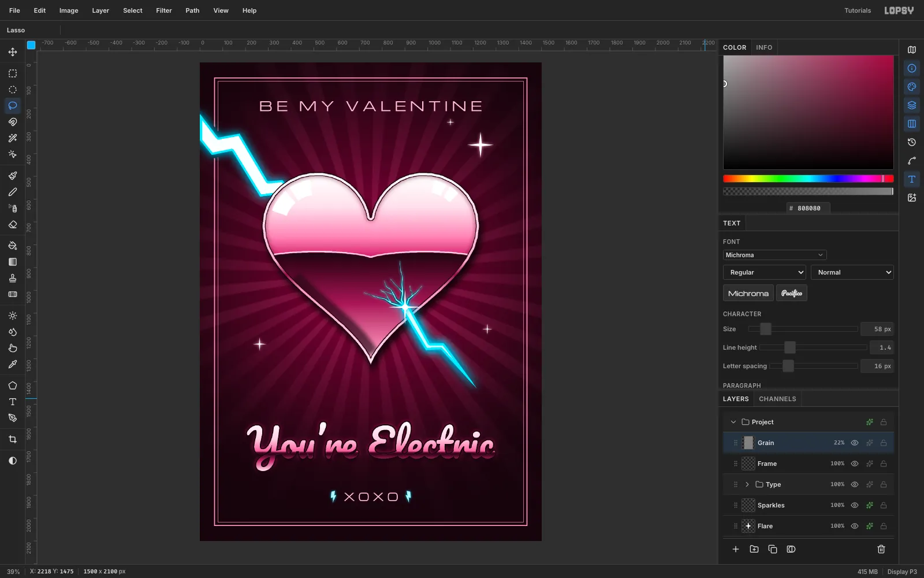Select the Paintbrush tool

(13, 176)
